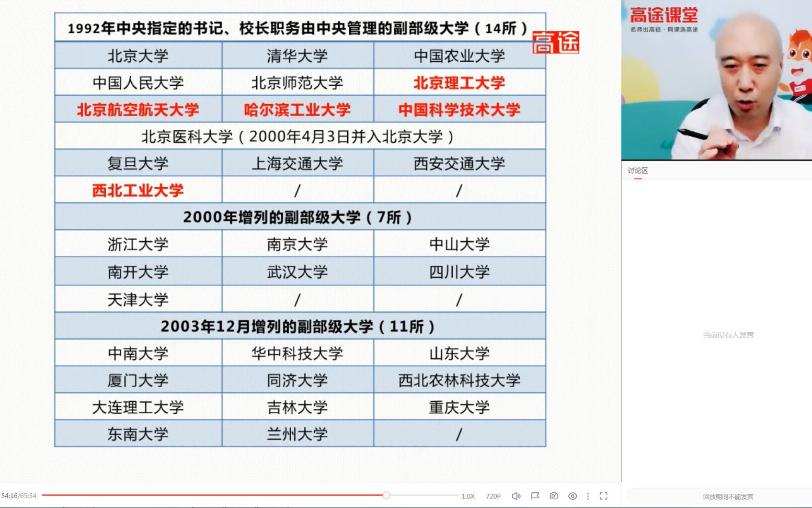Image resolution: width=812 pixels, height=508 pixels.
Task: Click the red 中国科学技术大学 cell
Action: (460, 109)
